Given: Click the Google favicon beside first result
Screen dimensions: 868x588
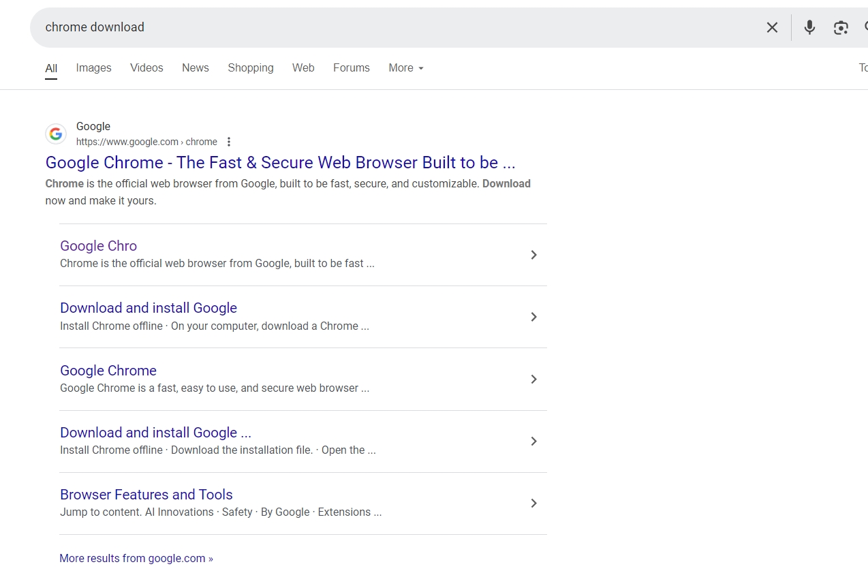Looking at the screenshot, I should [x=56, y=134].
